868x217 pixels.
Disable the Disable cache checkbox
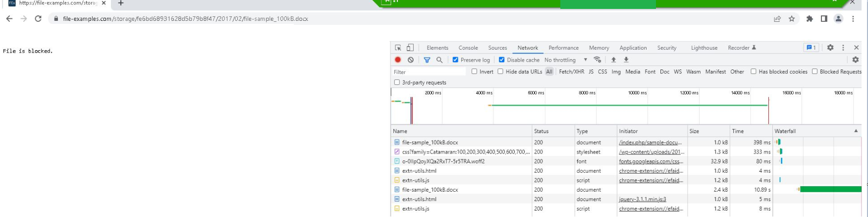[x=501, y=60]
